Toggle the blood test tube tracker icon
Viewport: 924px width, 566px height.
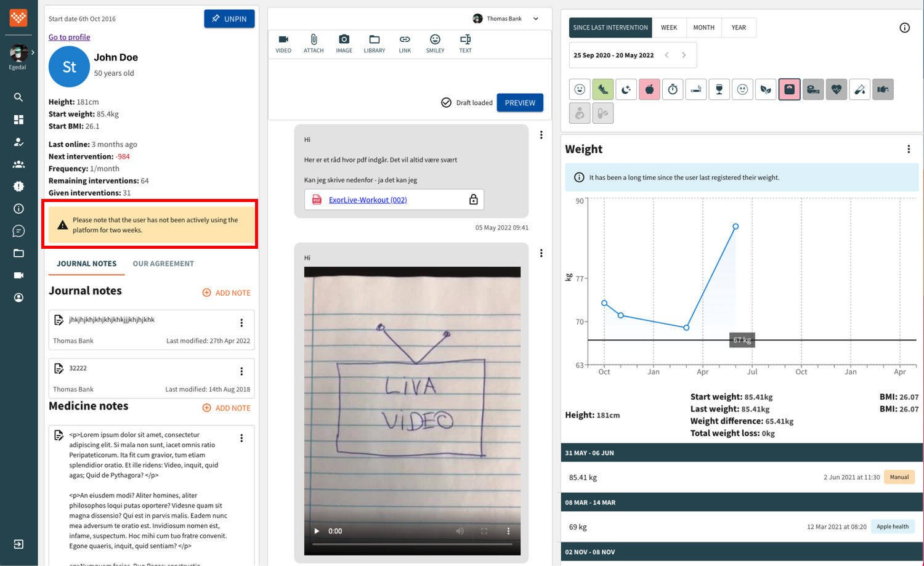[859, 89]
